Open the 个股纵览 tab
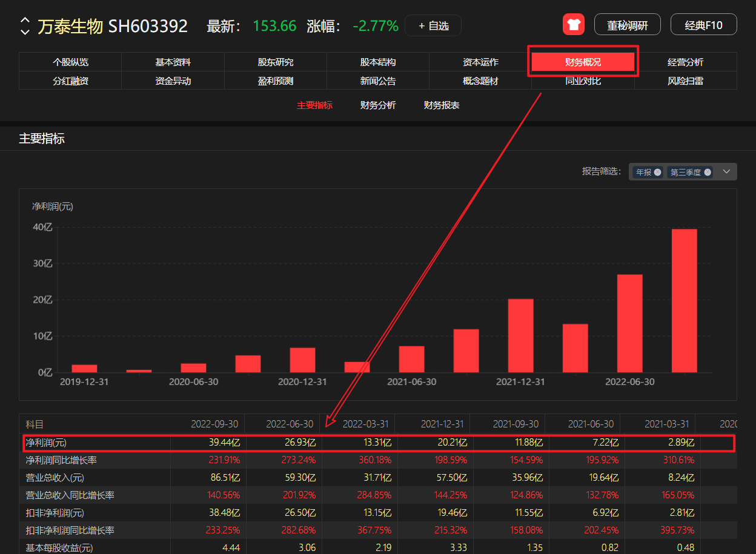Image resolution: width=756 pixels, height=554 pixels. pos(70,62)
